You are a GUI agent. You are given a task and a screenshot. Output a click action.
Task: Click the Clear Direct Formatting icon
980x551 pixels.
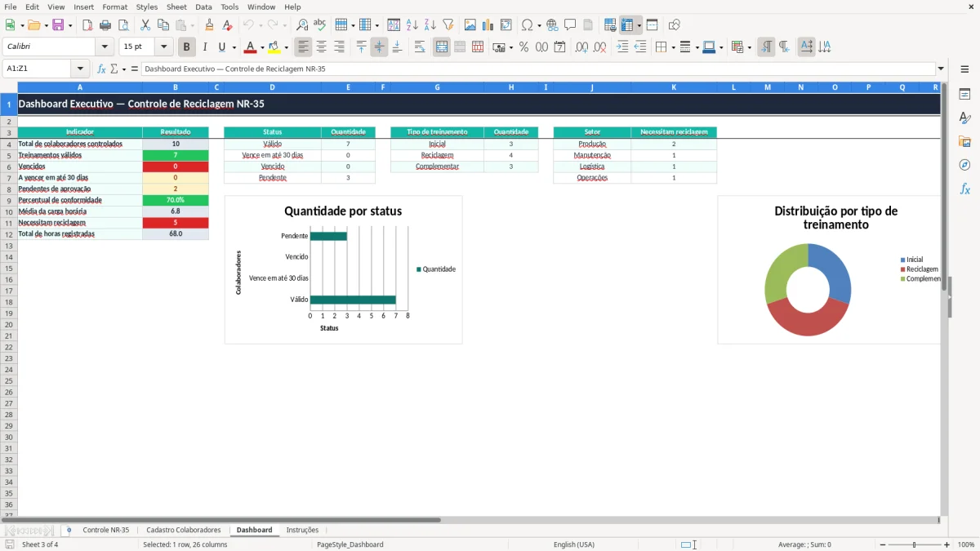[x=228, y=25]
